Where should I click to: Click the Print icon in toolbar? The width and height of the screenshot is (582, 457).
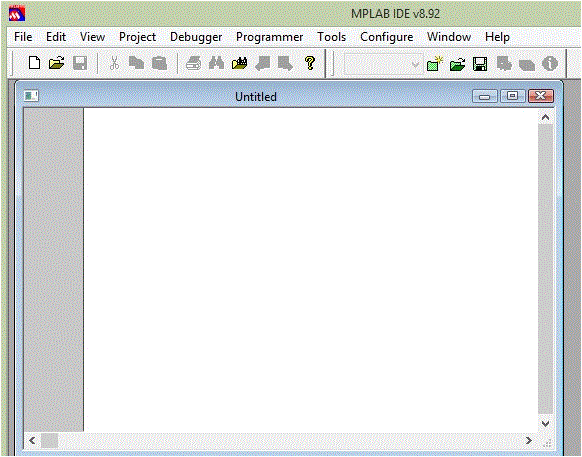(x=193, y=63)
